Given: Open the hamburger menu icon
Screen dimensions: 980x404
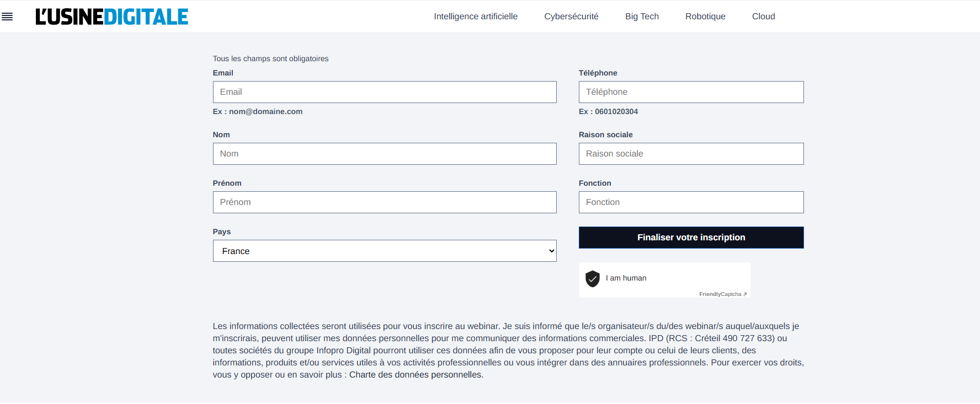Looking at the screenshot, I should (x=7, y=17).
